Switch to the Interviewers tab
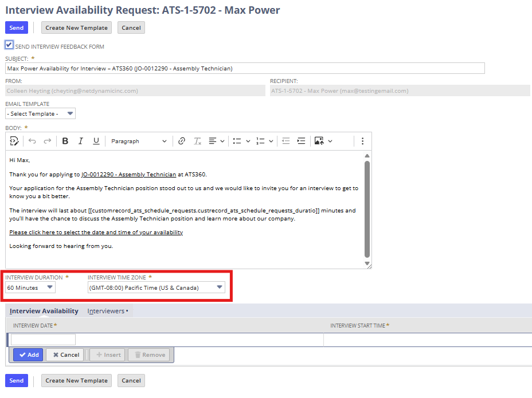This screenshot has width=532, height=398. (x=108, y=311)
